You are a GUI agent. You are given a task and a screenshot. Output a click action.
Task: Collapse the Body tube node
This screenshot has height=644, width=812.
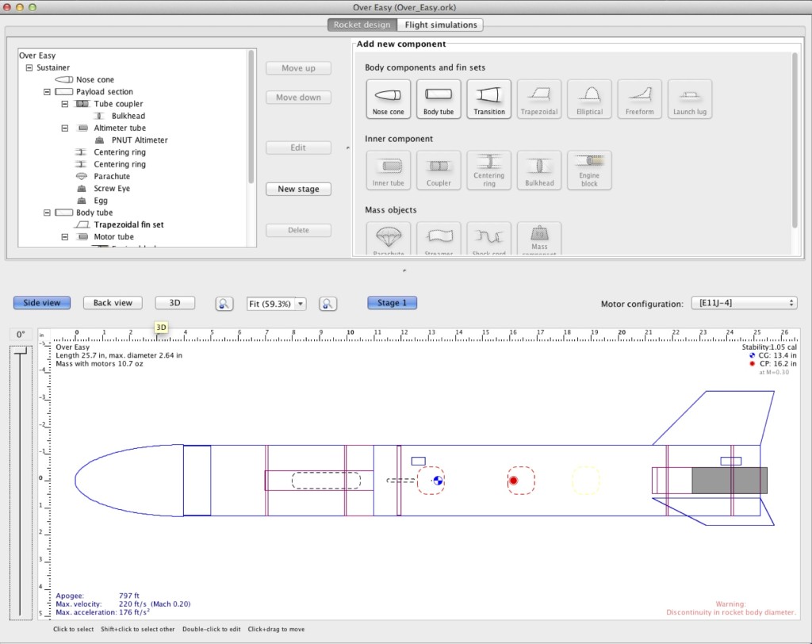point(47,213)
